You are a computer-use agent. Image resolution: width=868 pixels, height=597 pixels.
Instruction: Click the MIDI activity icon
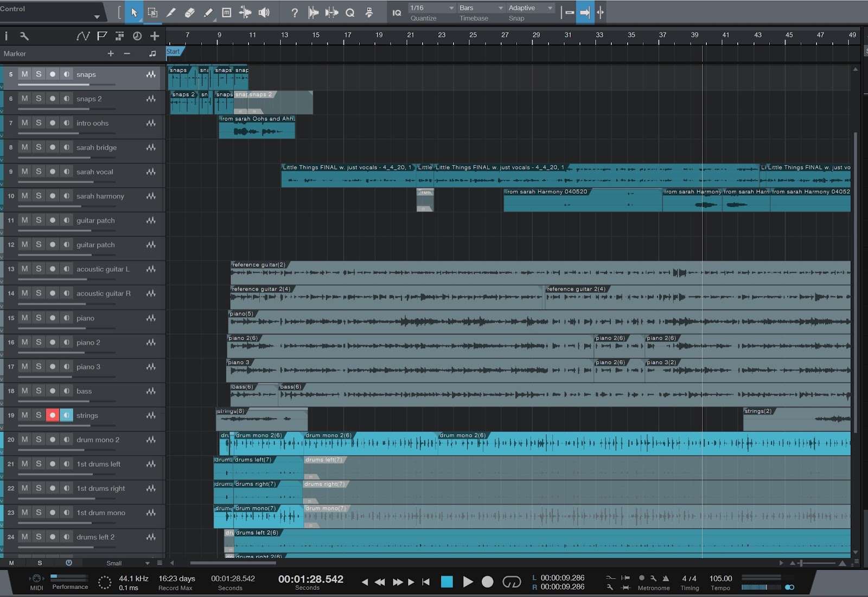(x=36, y=579)
